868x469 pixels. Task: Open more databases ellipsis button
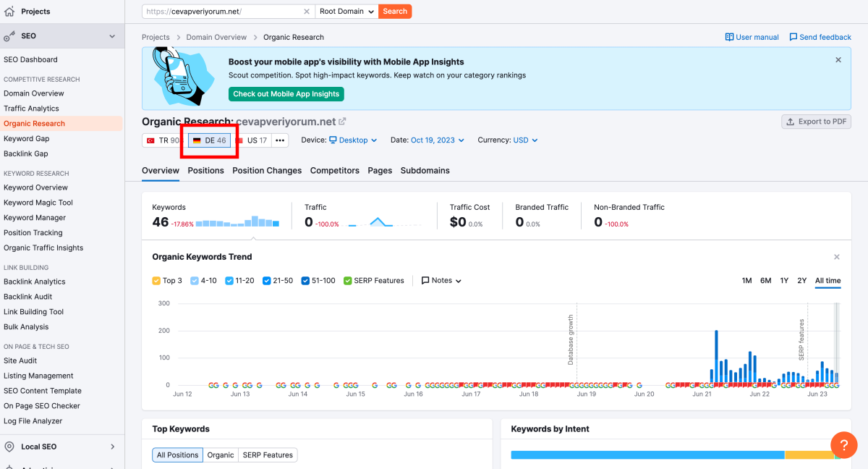click(280, 140)
